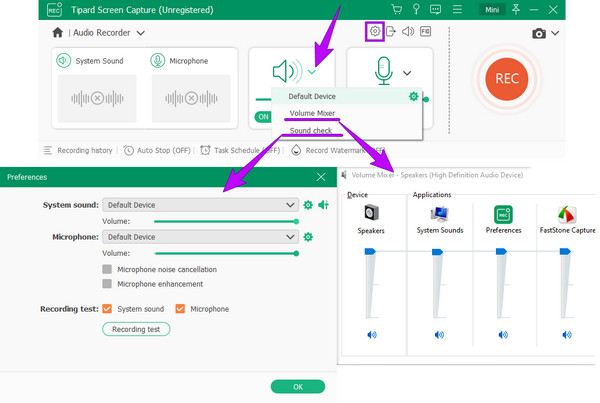
Task: Click gear icon next to Microphone dropdown
Action: pos(308,237)
